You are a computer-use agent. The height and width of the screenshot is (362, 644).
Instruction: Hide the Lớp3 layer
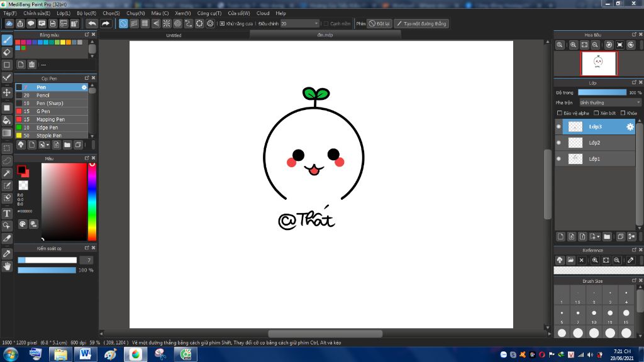[x=558, y=127]
